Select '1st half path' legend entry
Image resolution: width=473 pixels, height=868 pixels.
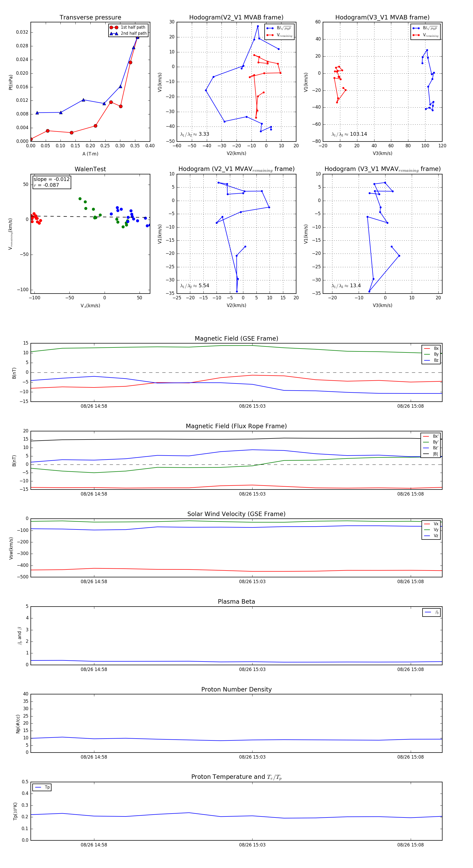coord(128,27)
